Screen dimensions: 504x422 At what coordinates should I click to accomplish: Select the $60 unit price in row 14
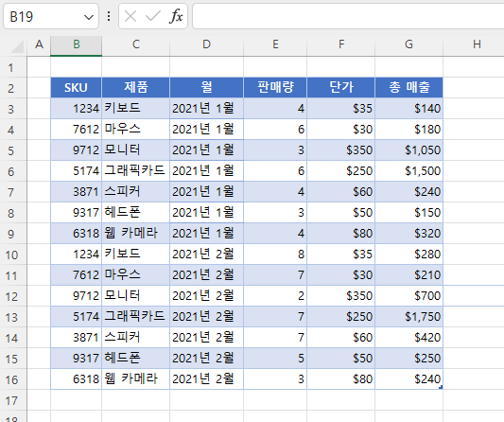pyautogui.click(x=341, y=338)
